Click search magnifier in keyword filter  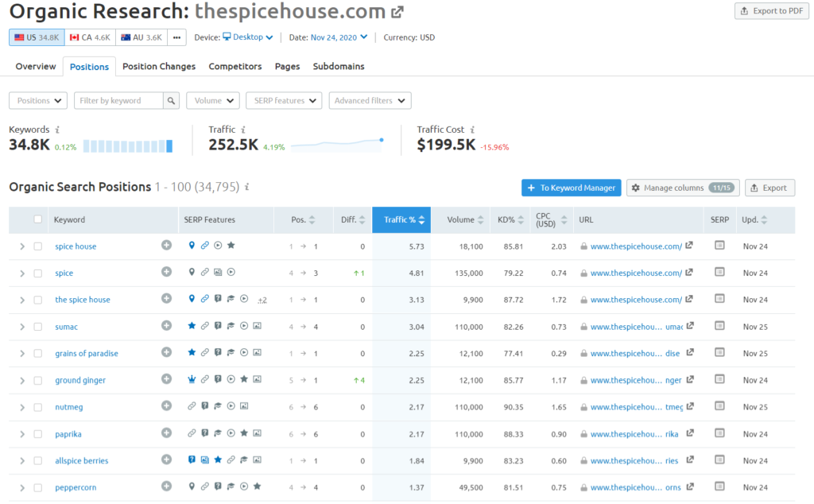pos(171,101)
